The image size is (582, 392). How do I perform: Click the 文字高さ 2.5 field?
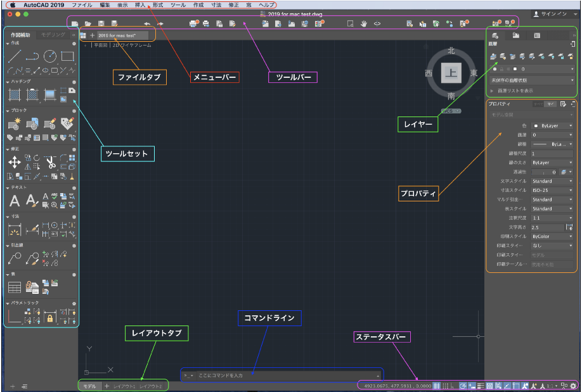pos(548,227)
